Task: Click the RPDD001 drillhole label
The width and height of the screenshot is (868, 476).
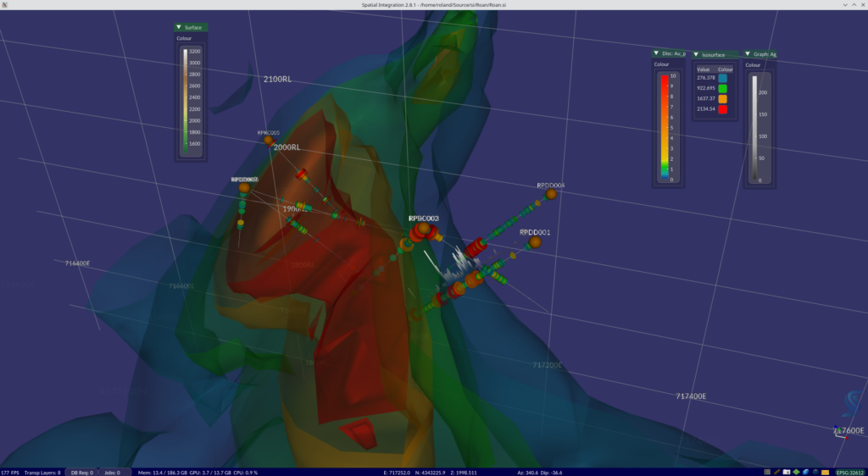Action: click(535, 232)
